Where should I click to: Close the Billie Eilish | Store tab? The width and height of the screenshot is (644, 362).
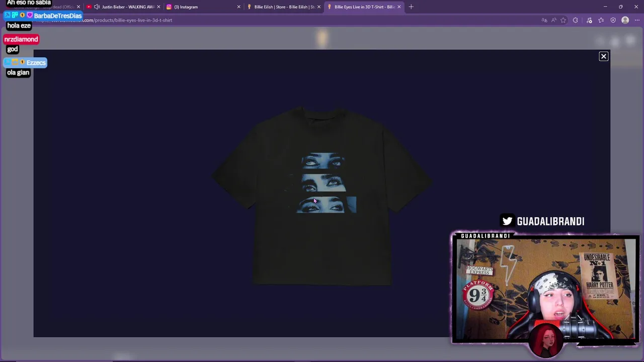pos(318,7)
